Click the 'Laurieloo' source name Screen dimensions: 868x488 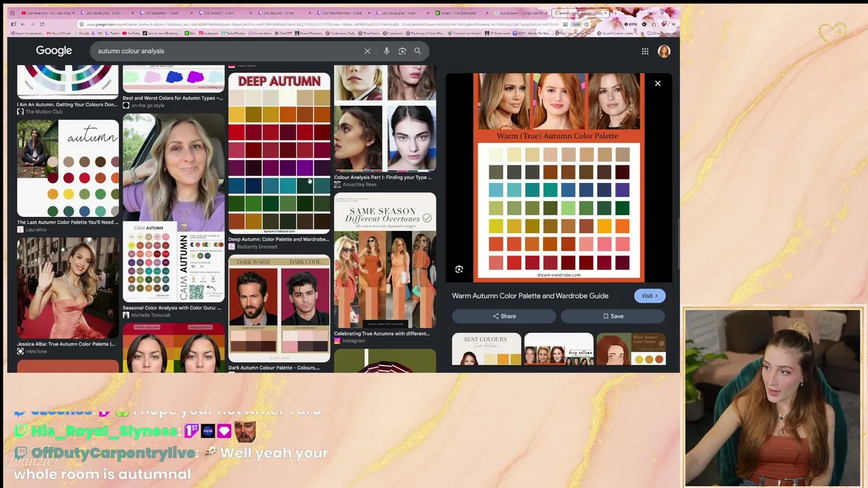(x=36, y=230)
